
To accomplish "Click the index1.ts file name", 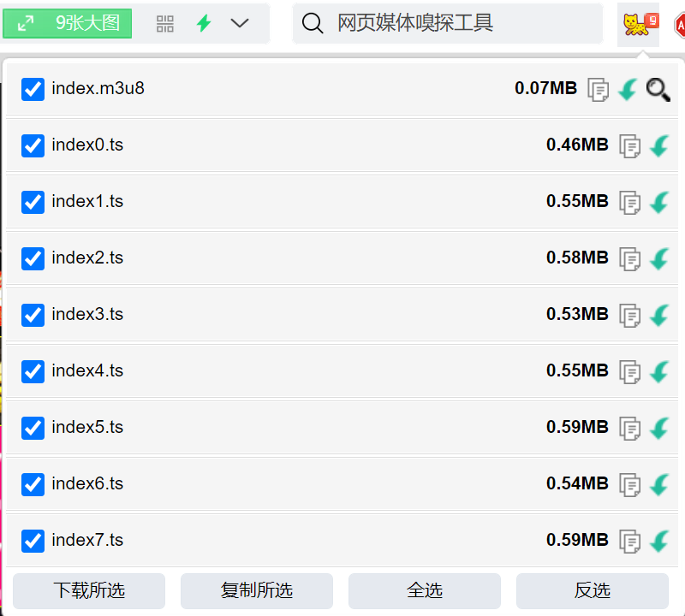I will pyautogui.click(x=87, y=201).
